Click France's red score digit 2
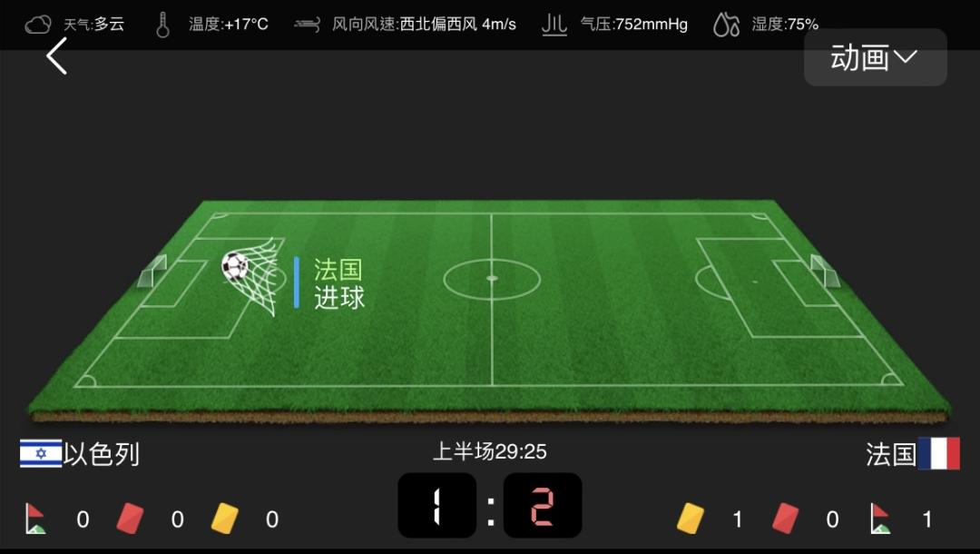 [x=543, y=506]
